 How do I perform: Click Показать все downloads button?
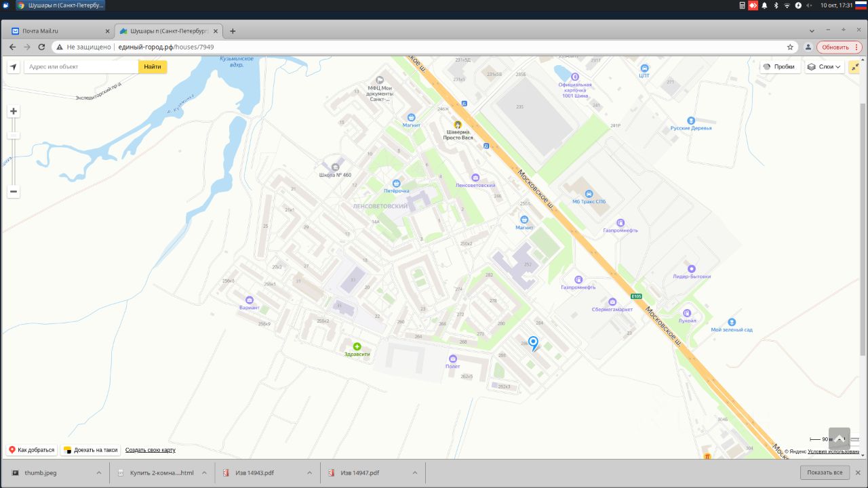(x=825, y=472)
